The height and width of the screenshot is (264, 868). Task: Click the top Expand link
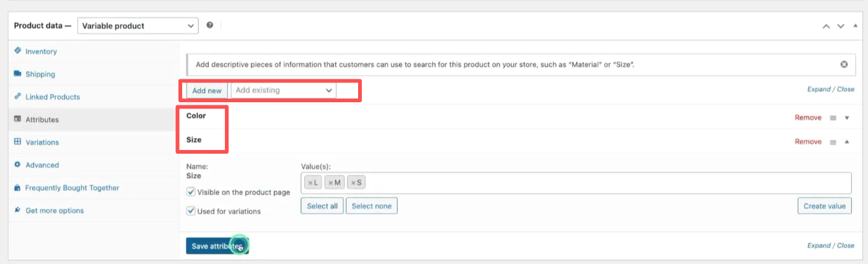pos(818,89)
